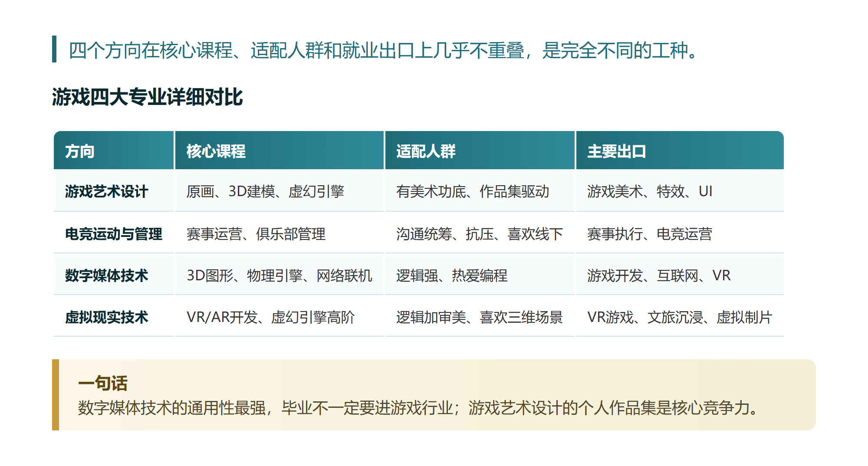Click the cell 游戏开发、互联网、VR
Screen dimensions: 868x466
tap(680, 275)
